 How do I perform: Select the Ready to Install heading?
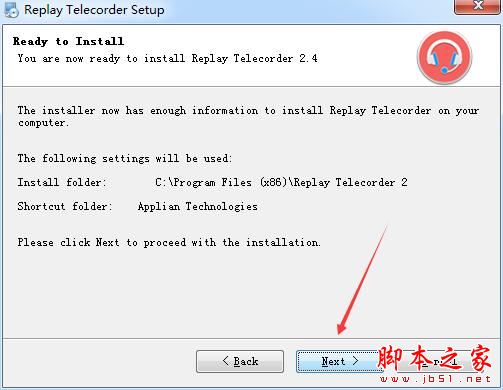(68, 41)
